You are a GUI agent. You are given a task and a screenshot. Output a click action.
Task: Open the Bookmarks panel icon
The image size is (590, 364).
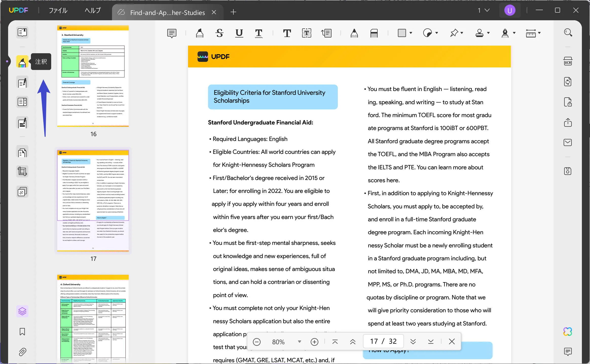[22, 332]
